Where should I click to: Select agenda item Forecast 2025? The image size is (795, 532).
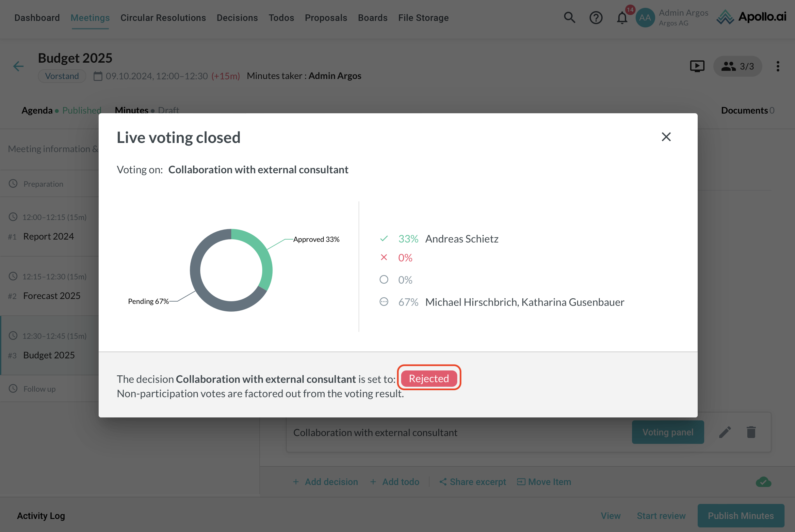point(52,295)
